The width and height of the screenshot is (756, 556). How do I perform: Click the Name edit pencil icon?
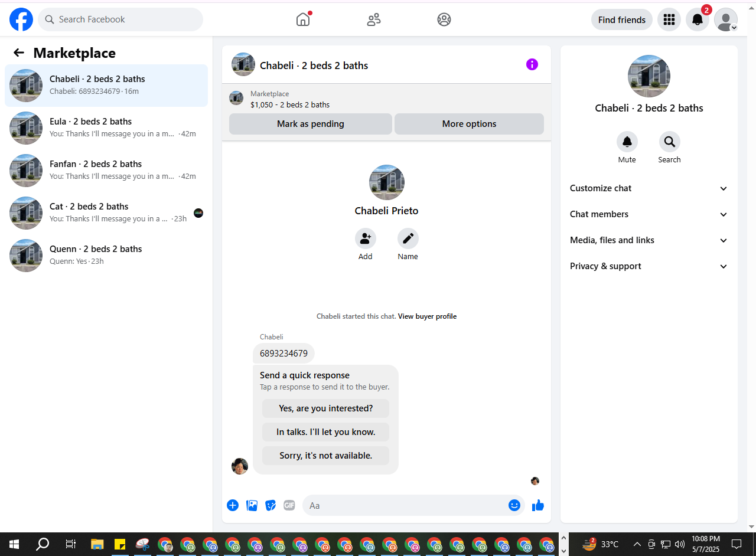tap(408, 238)
